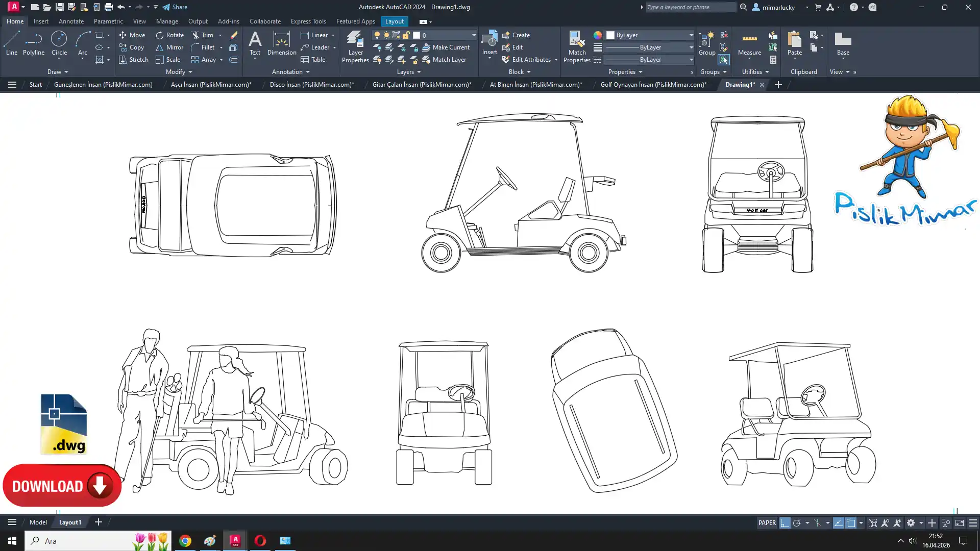Click the Share button
The image size is (980, 551).
(x=175, y=7)
